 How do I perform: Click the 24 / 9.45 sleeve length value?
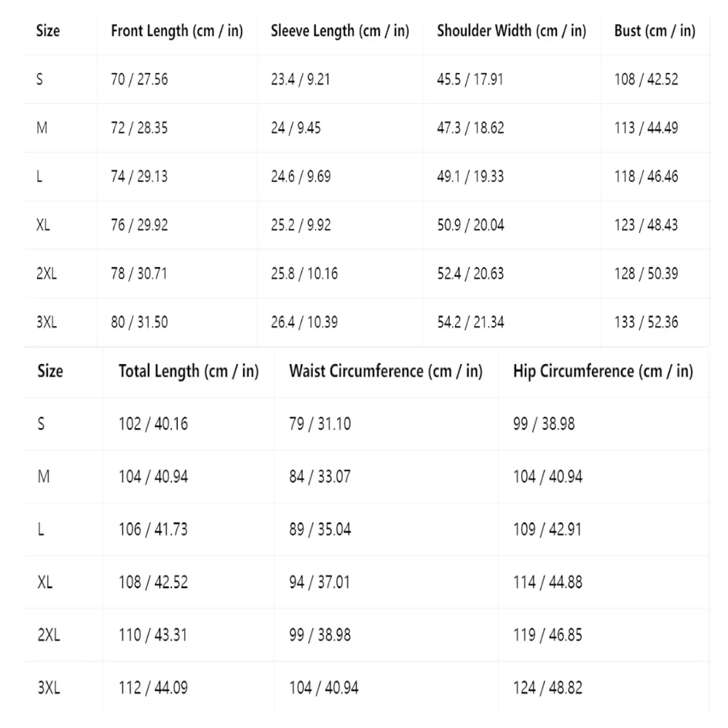296,128
